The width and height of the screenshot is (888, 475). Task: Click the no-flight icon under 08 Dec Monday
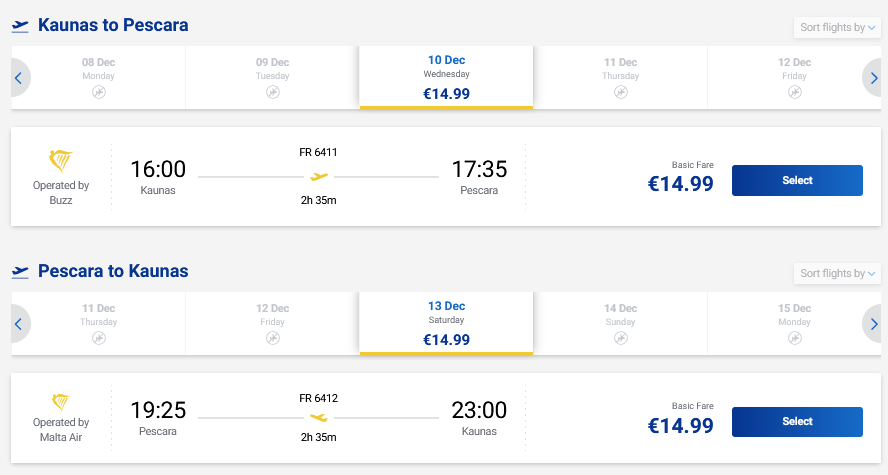tap(99, 92)
